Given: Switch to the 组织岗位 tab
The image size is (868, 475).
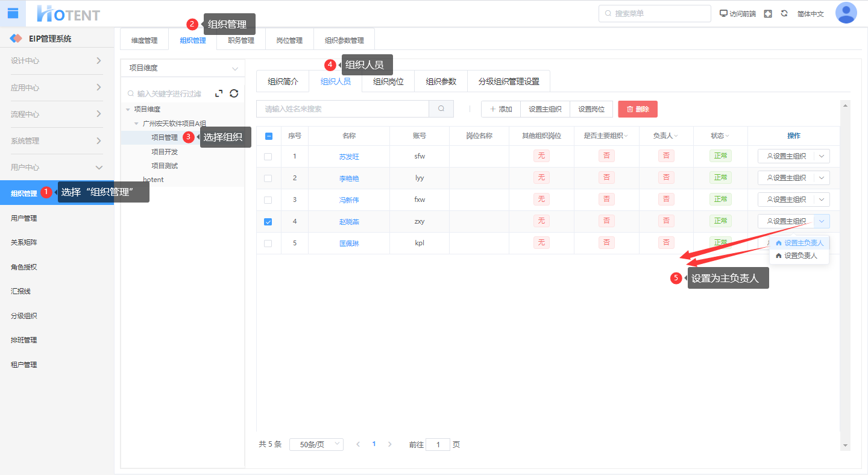Looking at the screenshot, I should click(x=388, y=81).
